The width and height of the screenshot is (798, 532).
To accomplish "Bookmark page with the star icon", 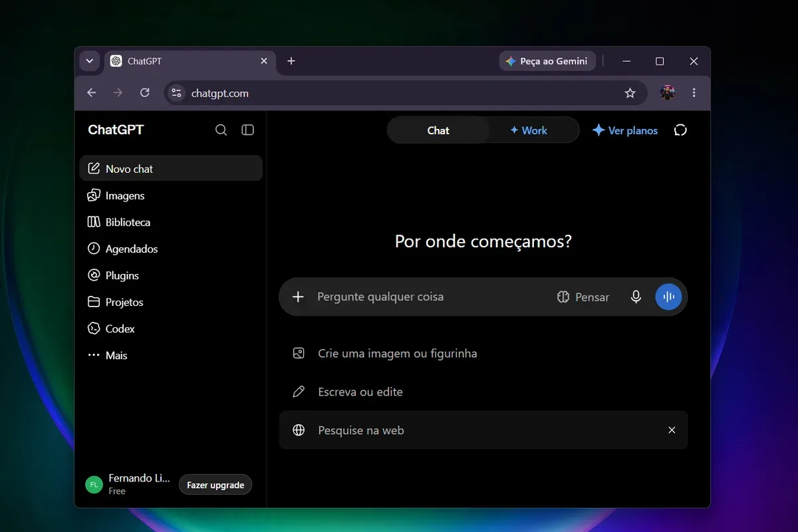I will point(630,93).
